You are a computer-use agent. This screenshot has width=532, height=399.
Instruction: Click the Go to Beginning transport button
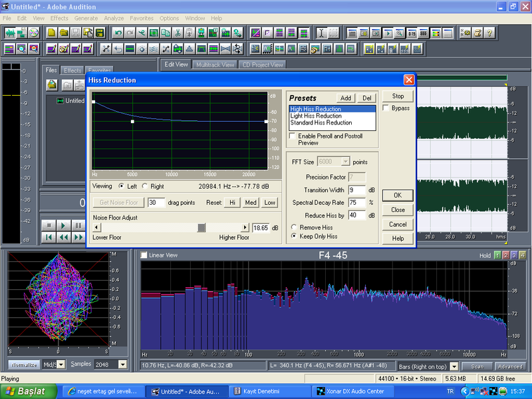coord(49,237)
